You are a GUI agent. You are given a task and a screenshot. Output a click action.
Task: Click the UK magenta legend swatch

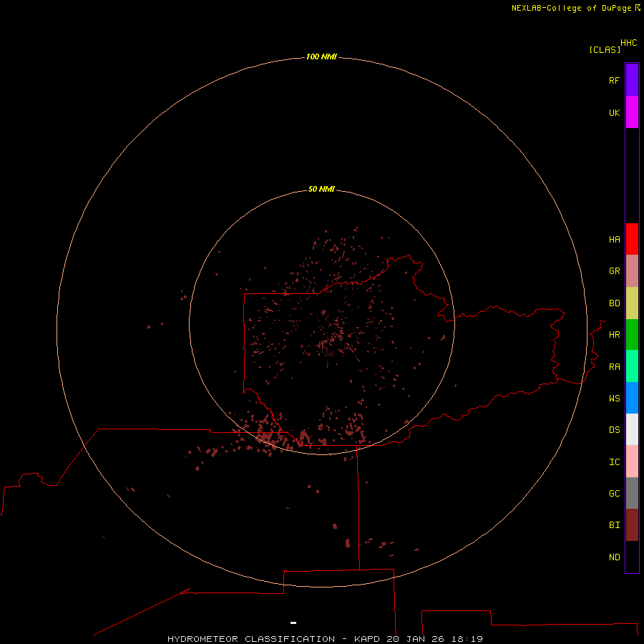[632, 112]
